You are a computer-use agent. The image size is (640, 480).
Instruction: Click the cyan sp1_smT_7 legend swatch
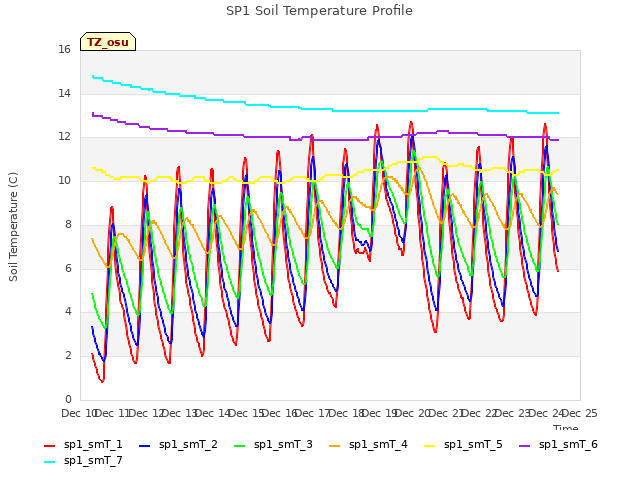pos(49,462)
